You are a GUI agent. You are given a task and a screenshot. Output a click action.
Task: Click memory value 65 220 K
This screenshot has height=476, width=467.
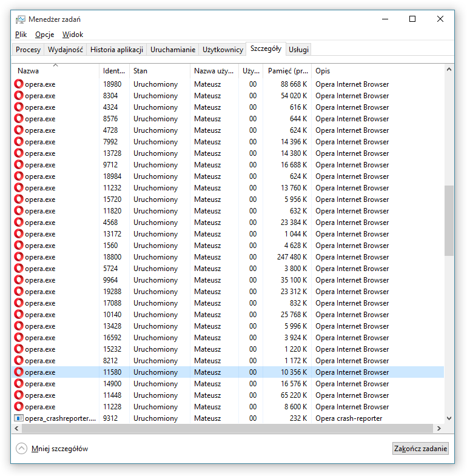tap(294, 395)
